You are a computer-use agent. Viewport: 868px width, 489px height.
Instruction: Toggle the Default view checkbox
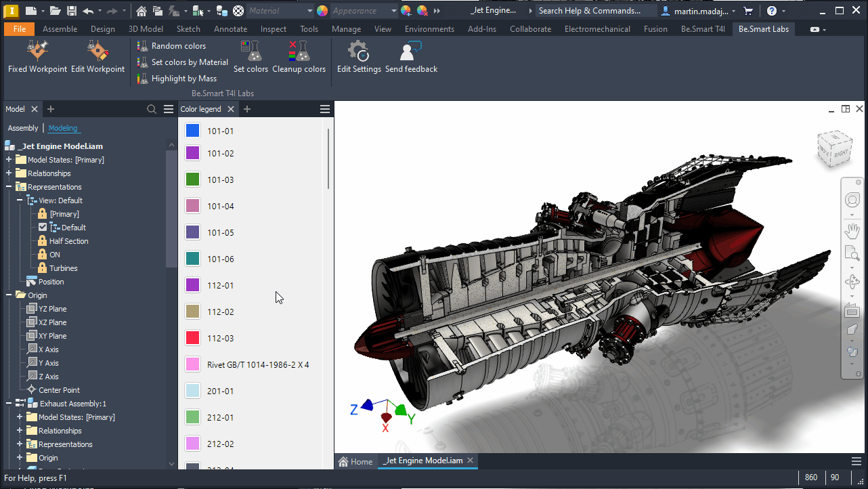43,228
